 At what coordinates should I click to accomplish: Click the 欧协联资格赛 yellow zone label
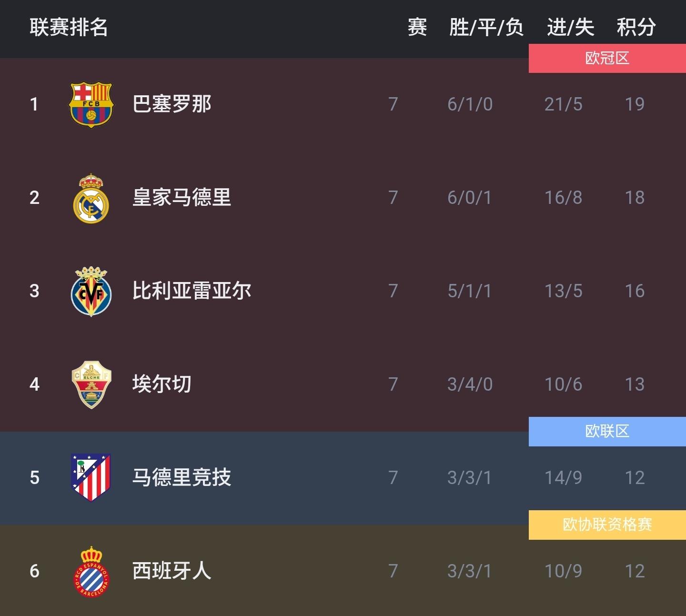pyautogui.click(x=607, y=525)
